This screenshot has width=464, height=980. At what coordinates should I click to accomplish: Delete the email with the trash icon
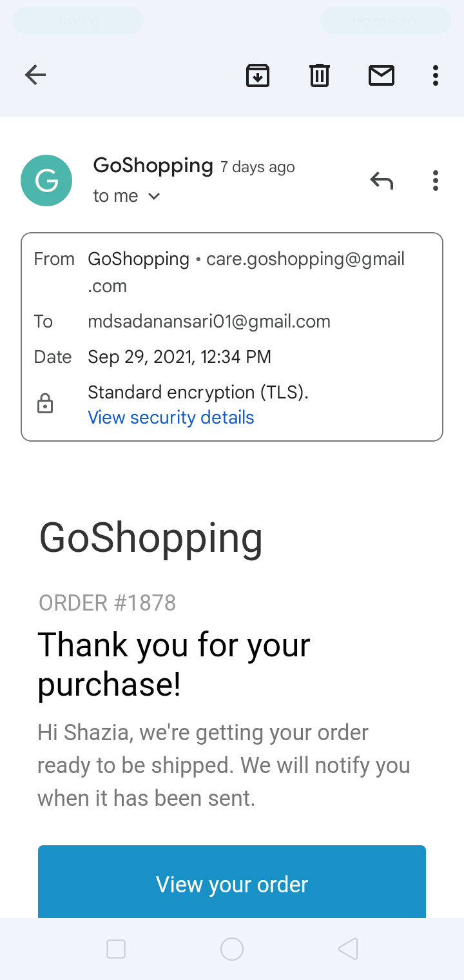coord(320,75)
